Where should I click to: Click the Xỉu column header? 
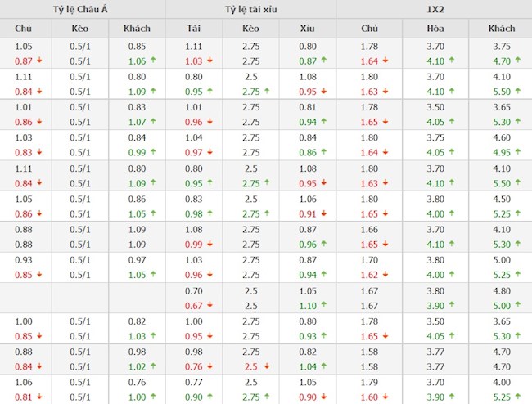[308, 29]
